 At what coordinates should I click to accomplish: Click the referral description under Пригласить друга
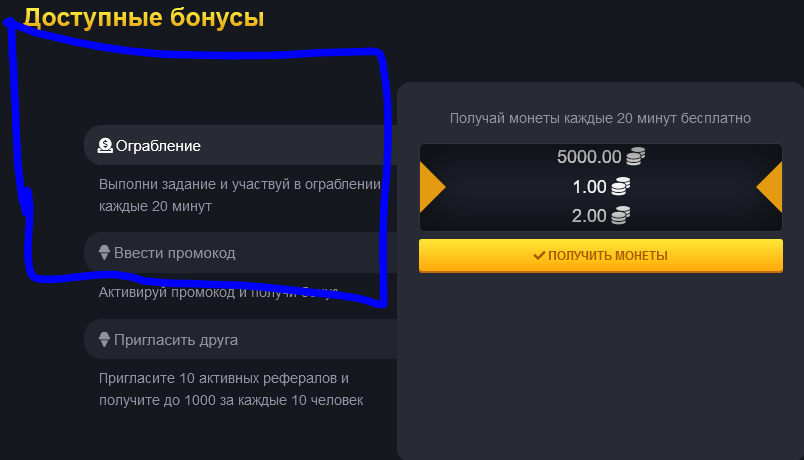[x=231, y=390]
